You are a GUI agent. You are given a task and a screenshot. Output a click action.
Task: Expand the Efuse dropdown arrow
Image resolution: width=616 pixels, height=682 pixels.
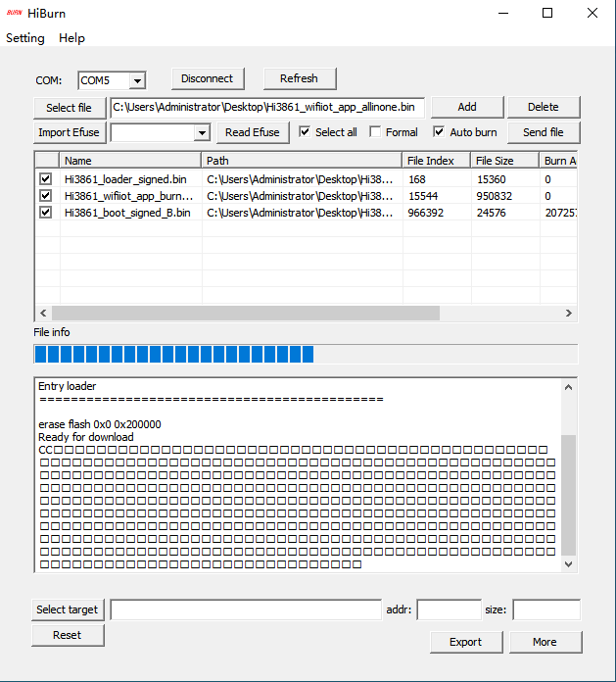pyautogui.click(x=202, y=133)
